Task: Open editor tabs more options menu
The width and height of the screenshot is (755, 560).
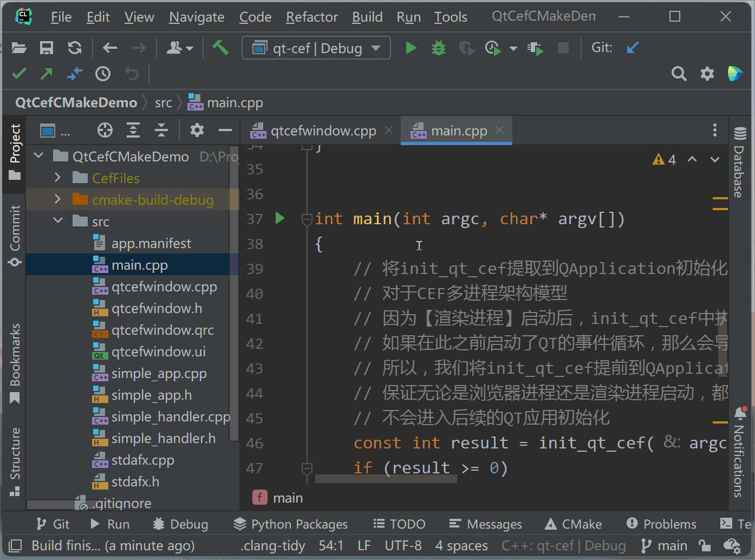Action: coord(715,130)
